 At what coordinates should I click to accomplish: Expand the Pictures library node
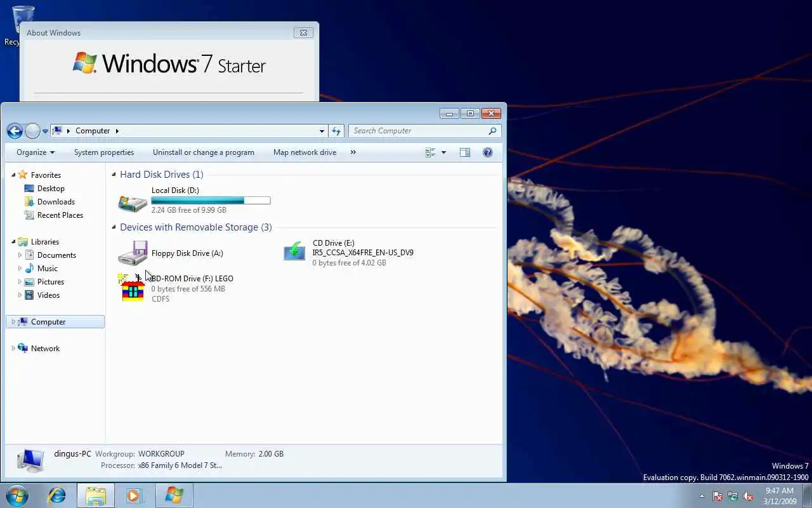(x=20, y=282)
